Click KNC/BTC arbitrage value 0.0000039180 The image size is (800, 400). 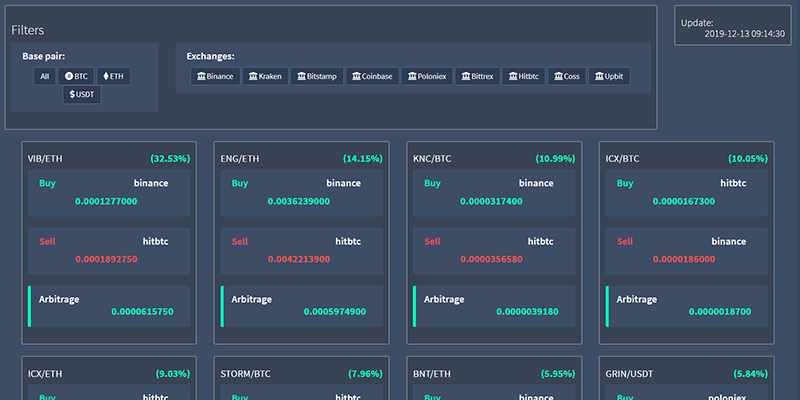coord(528,312)
